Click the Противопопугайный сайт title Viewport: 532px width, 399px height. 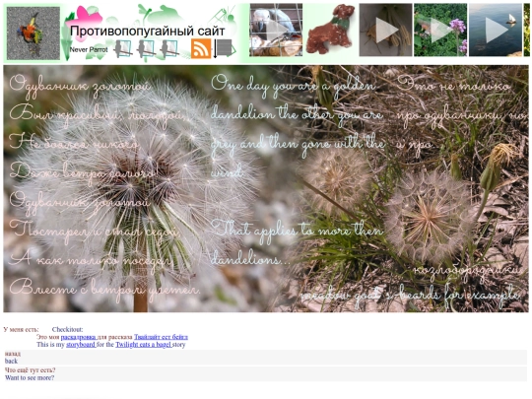(147, 32)
